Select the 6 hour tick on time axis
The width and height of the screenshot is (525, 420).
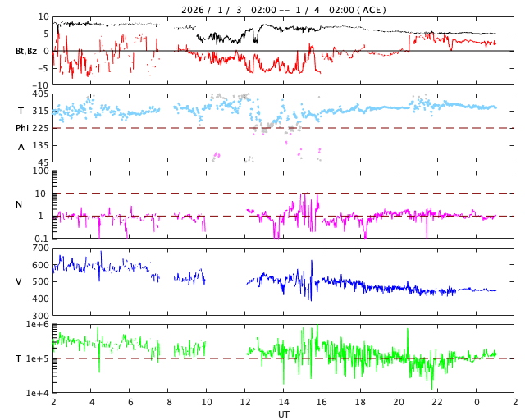(x=130, y=403)
